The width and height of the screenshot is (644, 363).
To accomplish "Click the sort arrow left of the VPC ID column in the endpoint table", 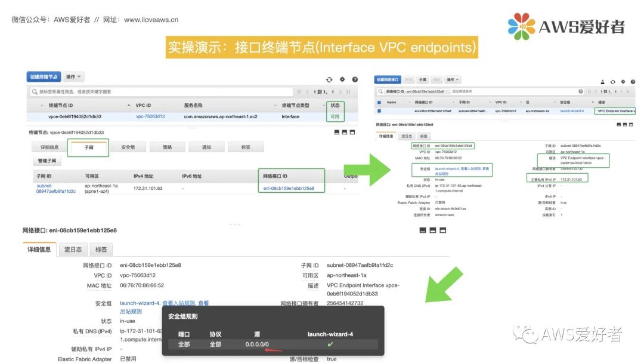I will pyautogui.click(x=129, y=106).
